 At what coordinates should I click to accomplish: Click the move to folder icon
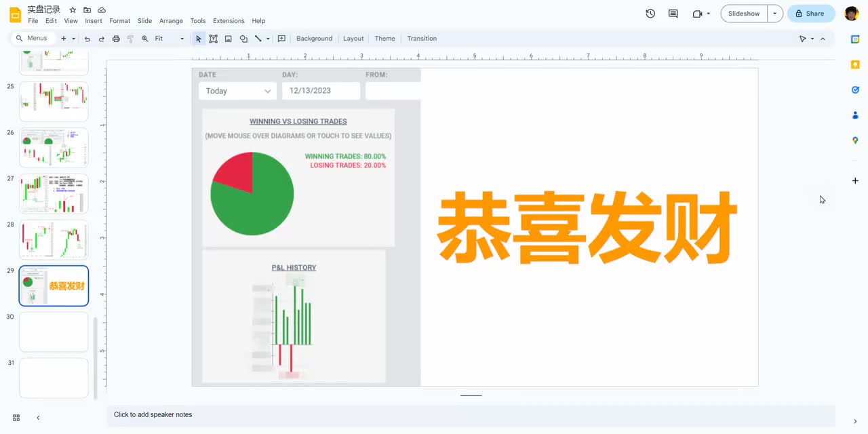point(87,10)
